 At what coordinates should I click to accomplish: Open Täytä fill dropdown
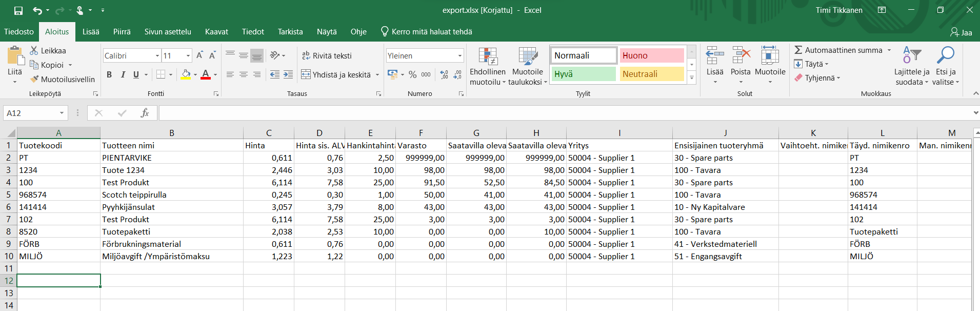(x=811, y=64)
